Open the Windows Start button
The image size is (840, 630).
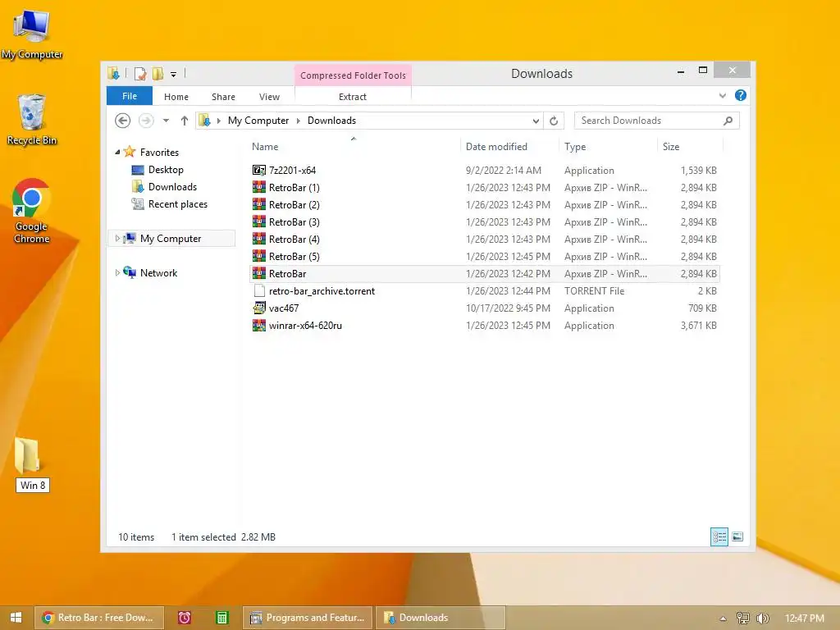pos(16,618)
